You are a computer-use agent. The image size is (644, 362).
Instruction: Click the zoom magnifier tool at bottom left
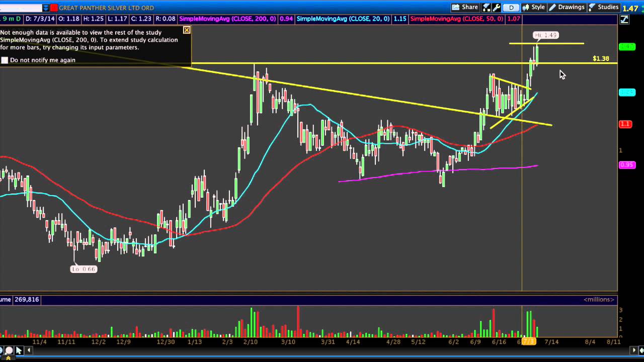(x=9, y=350)
